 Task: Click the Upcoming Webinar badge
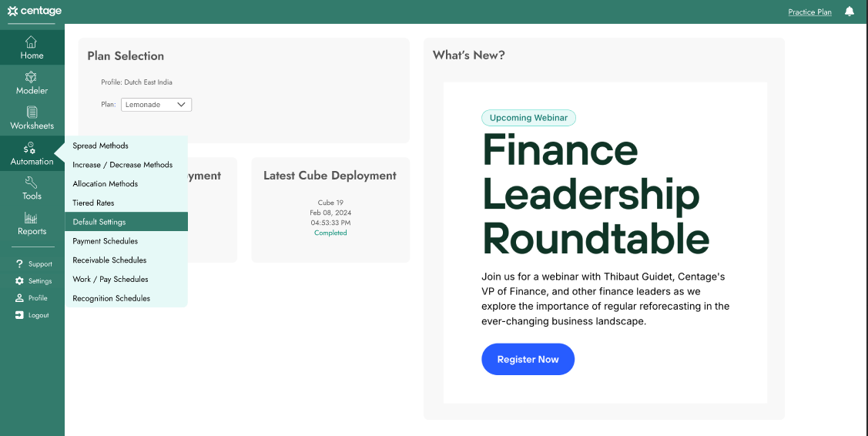528,118
